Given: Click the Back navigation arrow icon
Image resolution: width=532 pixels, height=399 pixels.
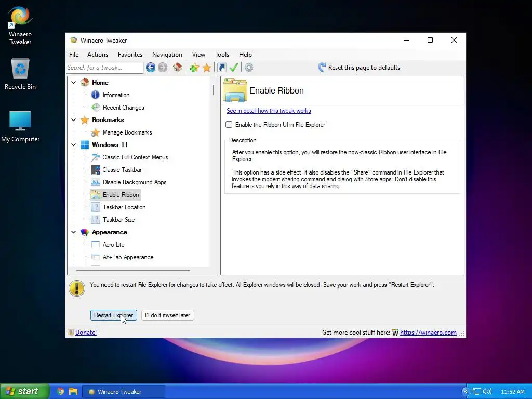Looking at the screenshot, I should (x=151, y=68).
